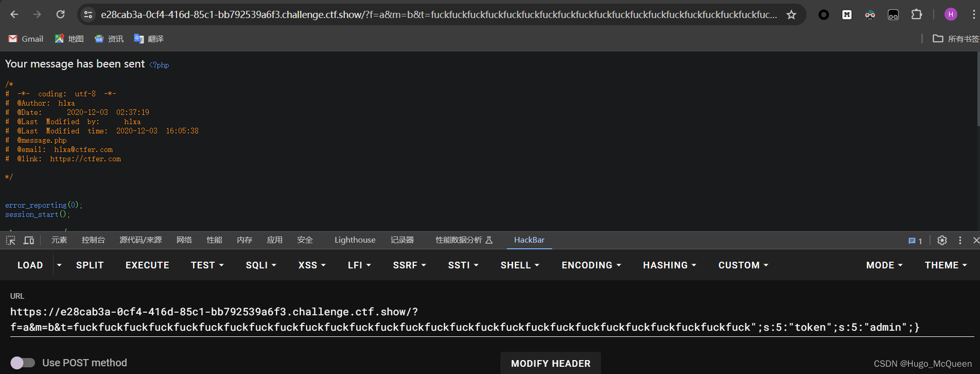Screen dimensions: 980x374
Task: Open the M extension icon
Action: [847, 15]
